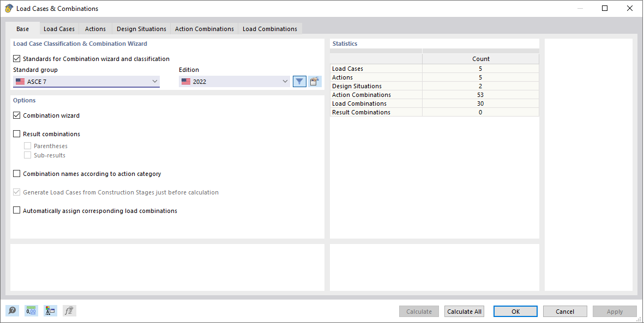Disable the Combination wizard option

click(x=16, y=115)
